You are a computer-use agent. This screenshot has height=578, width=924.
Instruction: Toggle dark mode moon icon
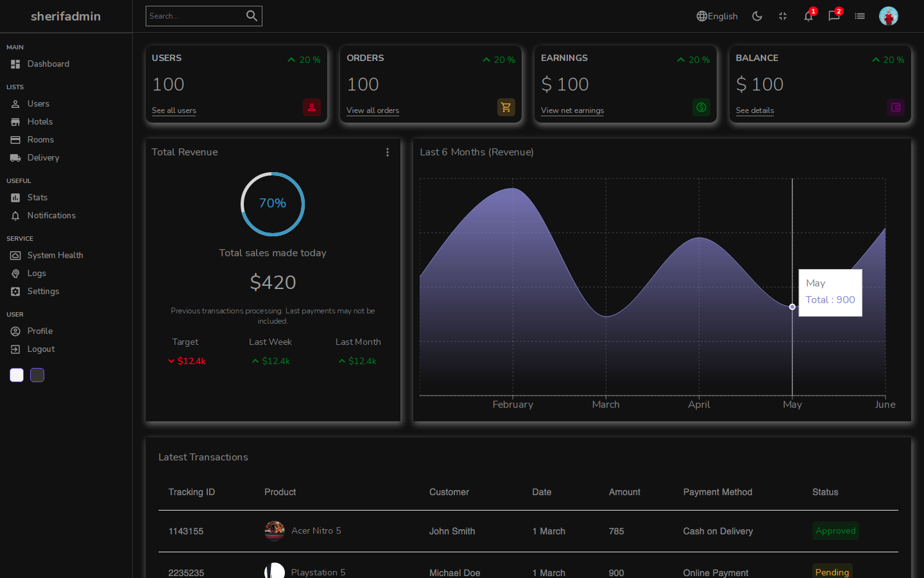[x=757, y=16]
